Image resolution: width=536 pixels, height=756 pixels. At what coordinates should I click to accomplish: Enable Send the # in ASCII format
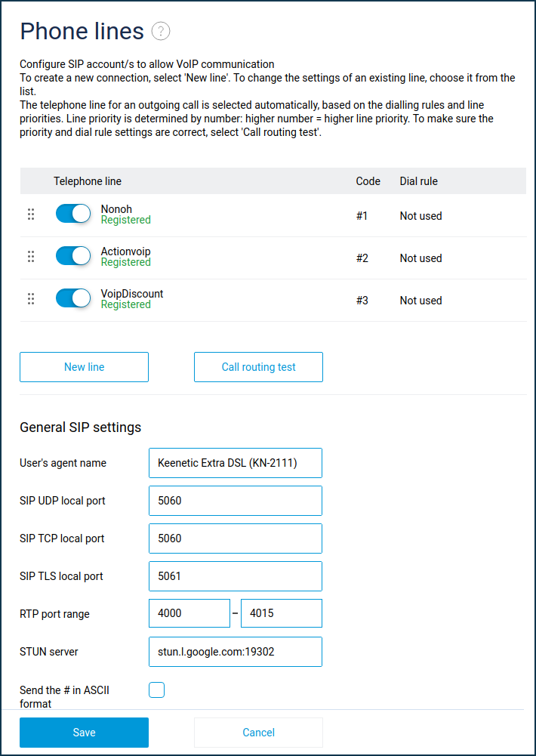click(156, 690)
